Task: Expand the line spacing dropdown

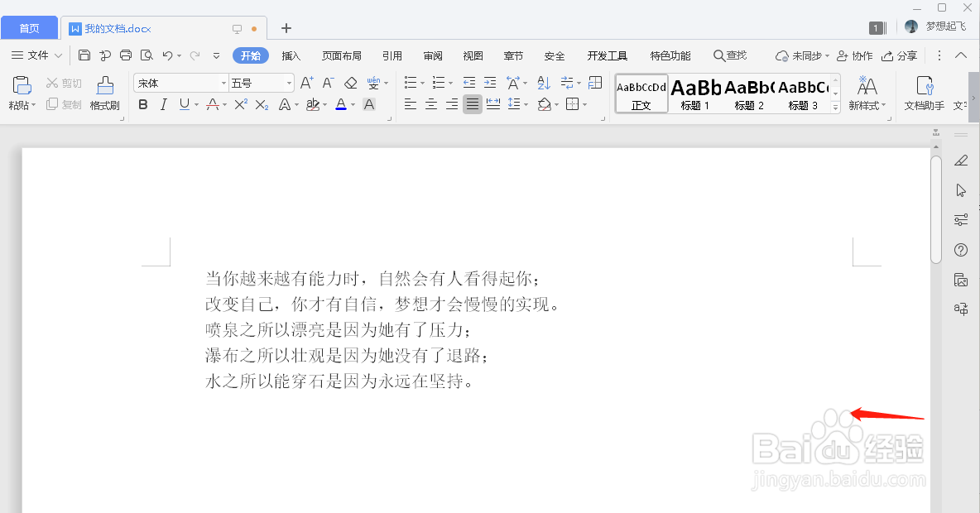Action: (526, 103)
